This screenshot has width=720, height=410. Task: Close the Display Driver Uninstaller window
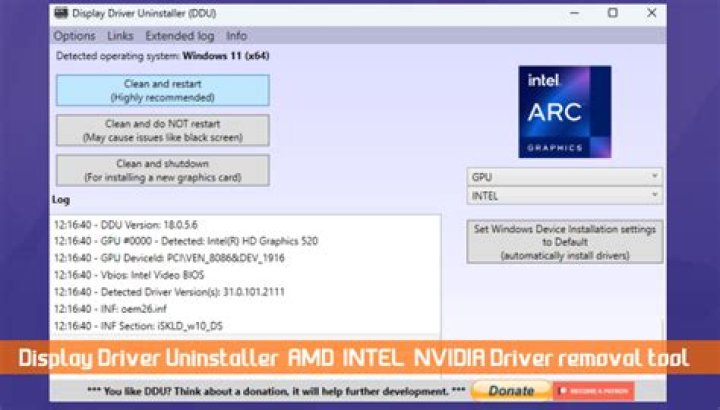coord(652,13)
